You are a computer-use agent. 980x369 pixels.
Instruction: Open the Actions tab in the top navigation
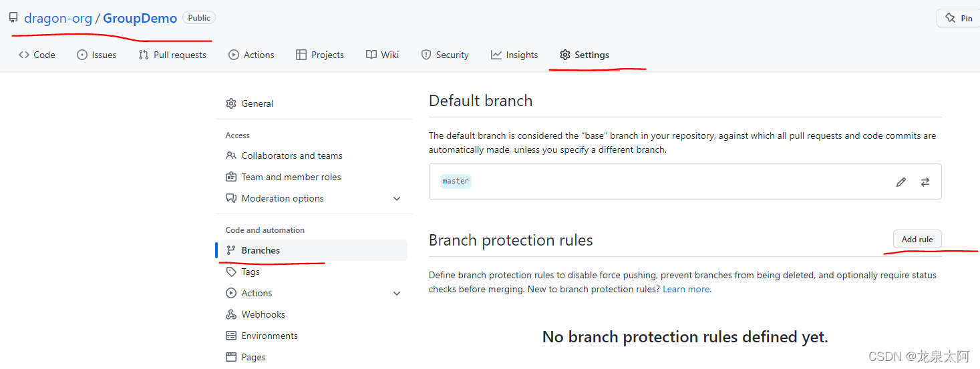[251, 55]
